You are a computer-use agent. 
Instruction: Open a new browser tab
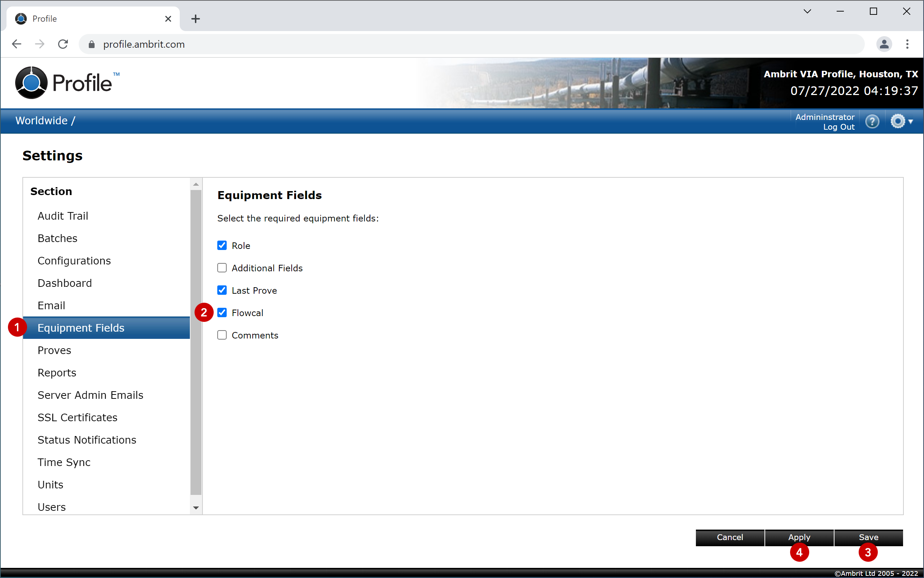196,19
